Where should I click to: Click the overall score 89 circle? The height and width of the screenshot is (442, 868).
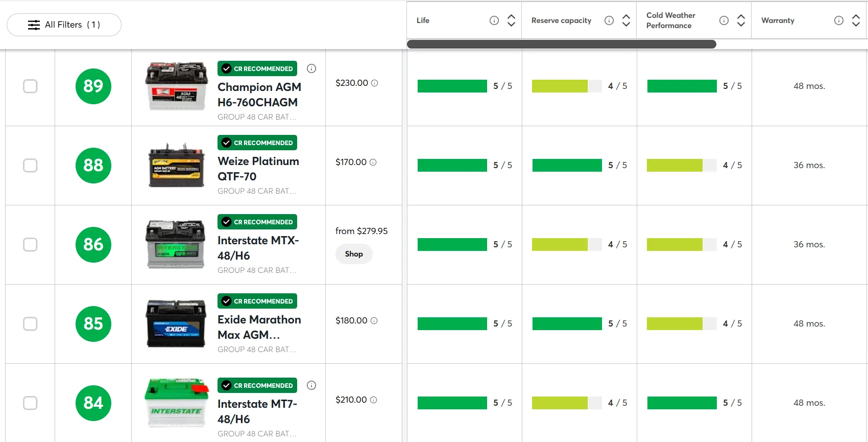[x=93, y=86]
